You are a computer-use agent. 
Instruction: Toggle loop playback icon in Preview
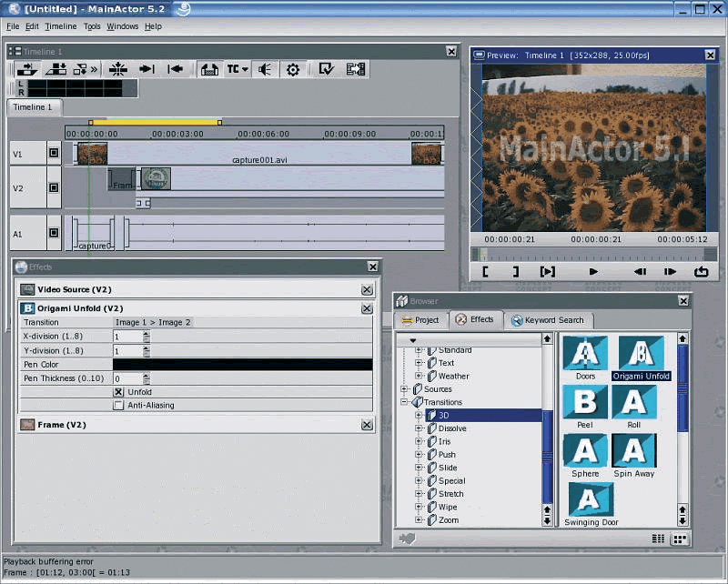701,272
